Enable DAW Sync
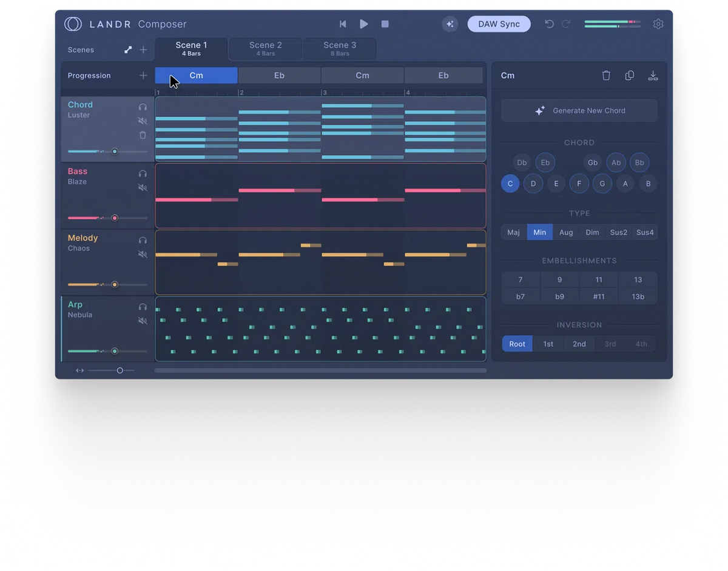Screen dimensions: 728x571 pos(499,24)
